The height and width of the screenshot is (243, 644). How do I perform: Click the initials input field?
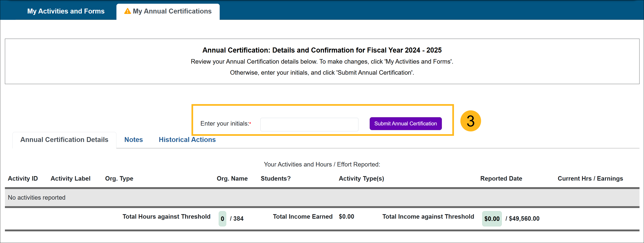tap(309, 124)
